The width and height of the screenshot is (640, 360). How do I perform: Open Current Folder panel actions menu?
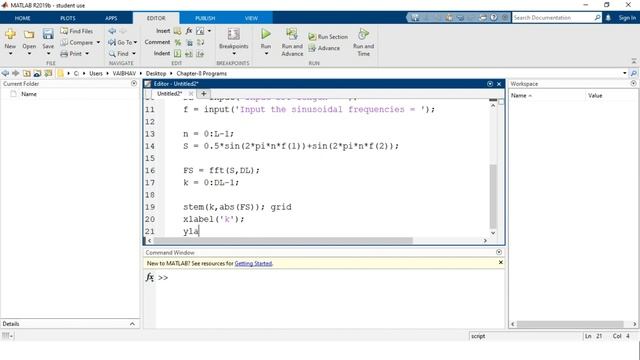134,83
